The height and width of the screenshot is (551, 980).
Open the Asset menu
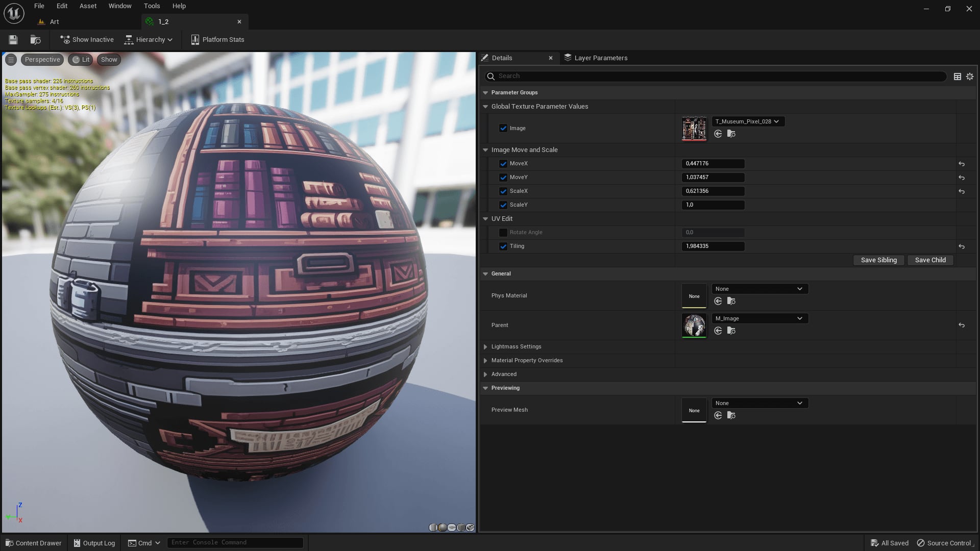[x=88, y=6]
